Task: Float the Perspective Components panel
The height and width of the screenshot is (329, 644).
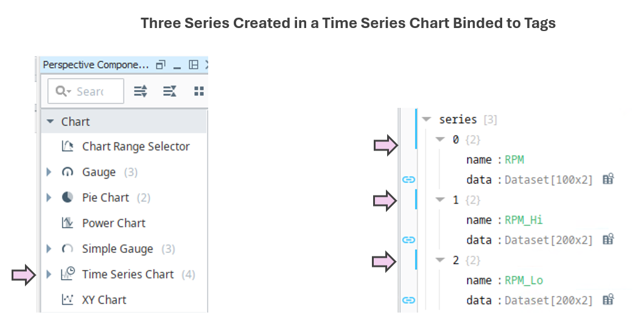Action: coord(161,65)
